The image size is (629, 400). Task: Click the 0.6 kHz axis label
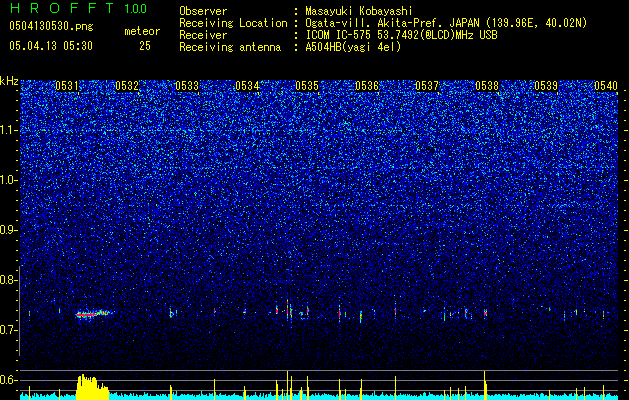[9, 380]
